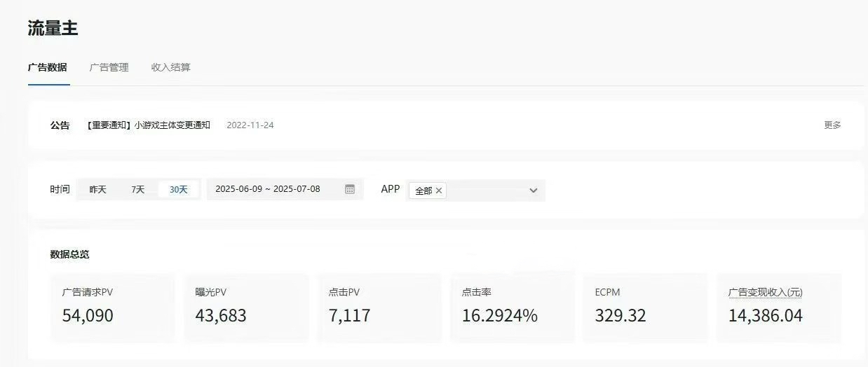
Task: Click the 数据总览 section heading
Action: (x=69, y=254)
